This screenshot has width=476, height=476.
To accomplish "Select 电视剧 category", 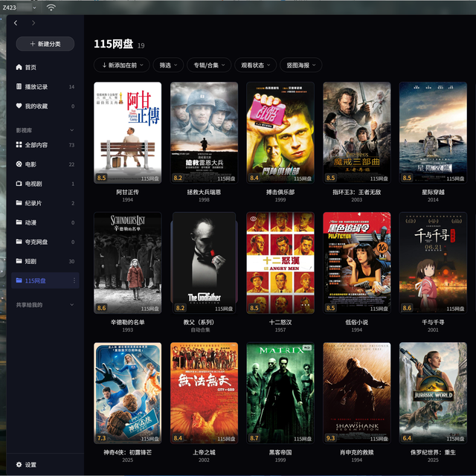I will (x=45, y=184).
